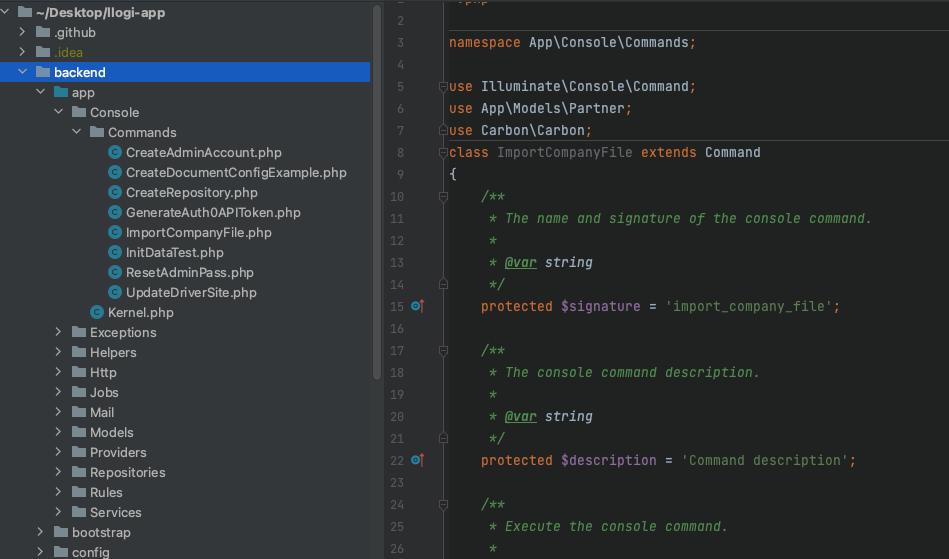Collapse the Commands folder
The width and height of the screenshot is (949, 559).
76,131
